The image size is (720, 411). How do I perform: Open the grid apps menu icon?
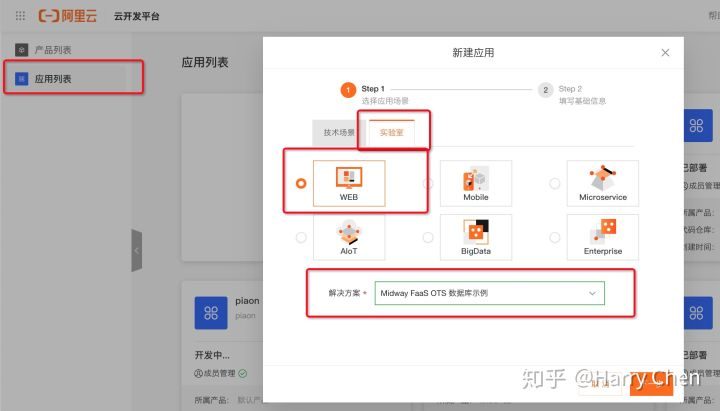point(20,16)
